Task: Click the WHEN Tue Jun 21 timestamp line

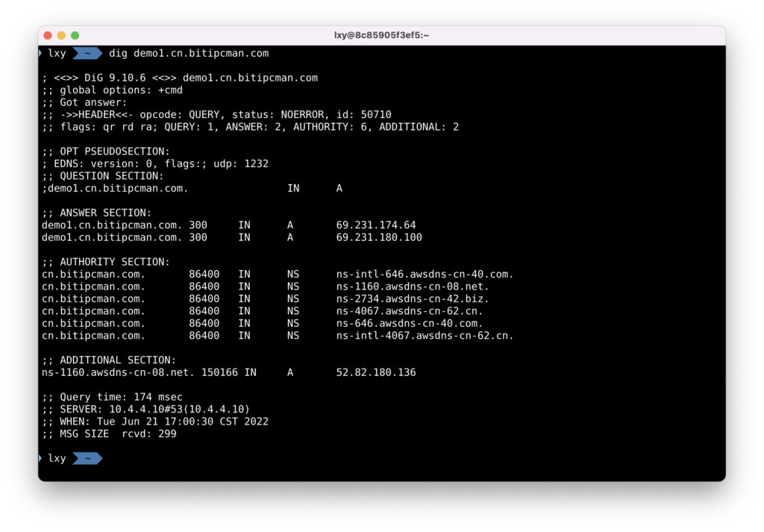Action: pyautogui.click(x=155, y=422)
